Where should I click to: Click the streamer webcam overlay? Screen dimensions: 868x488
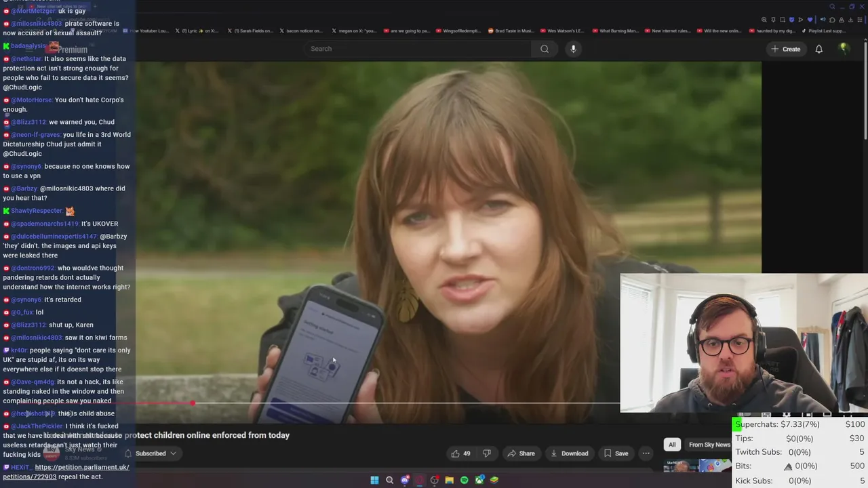[744, 342]
